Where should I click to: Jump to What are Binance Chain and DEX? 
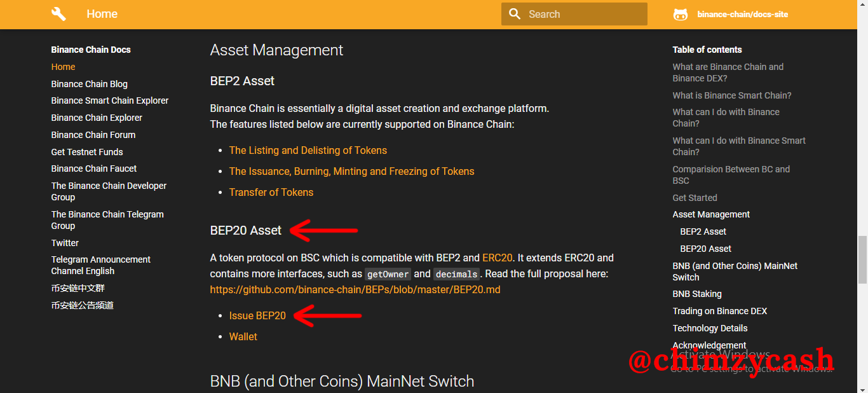pyautogui.click(x=728, y=72)
